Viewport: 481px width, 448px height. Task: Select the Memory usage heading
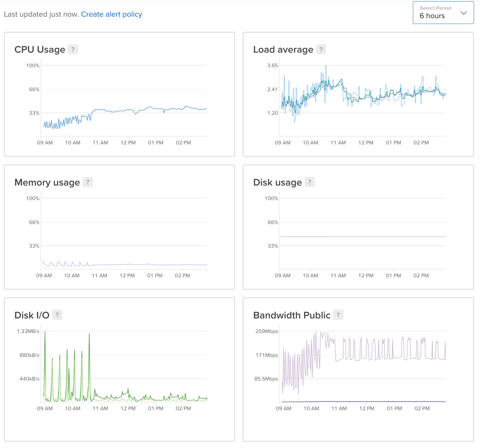point(47,182)
